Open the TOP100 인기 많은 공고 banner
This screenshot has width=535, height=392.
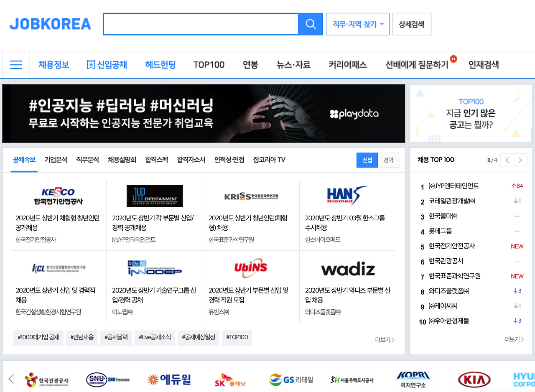coord(471,114)
